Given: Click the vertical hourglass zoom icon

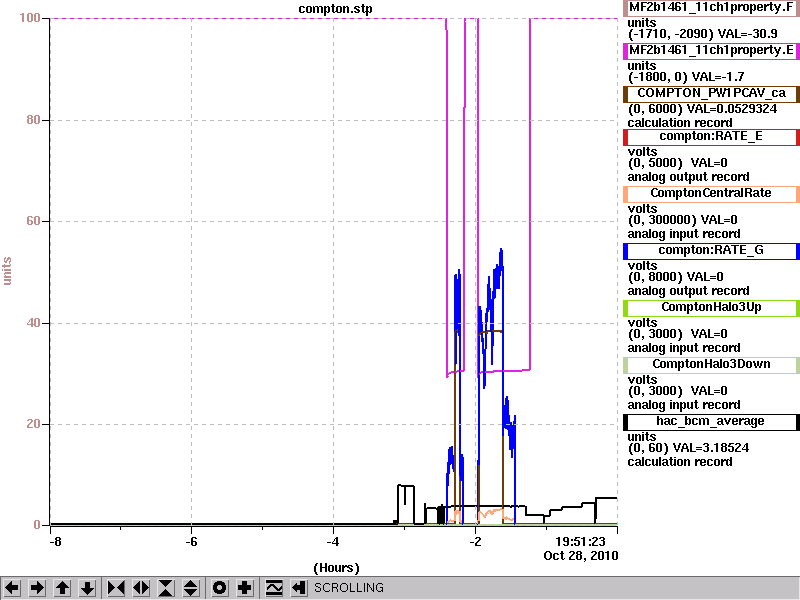Looking at the screenshot, I should (166, 588).
